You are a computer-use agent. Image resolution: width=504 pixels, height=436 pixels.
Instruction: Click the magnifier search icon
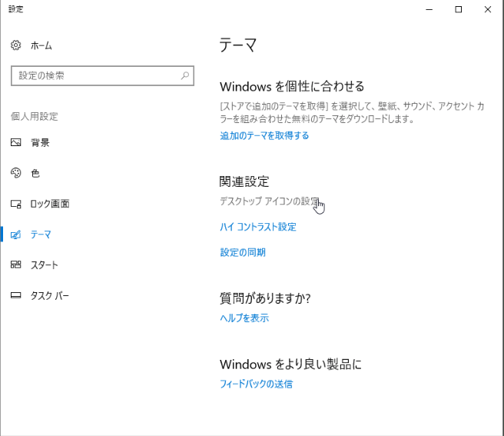[185, 75]
